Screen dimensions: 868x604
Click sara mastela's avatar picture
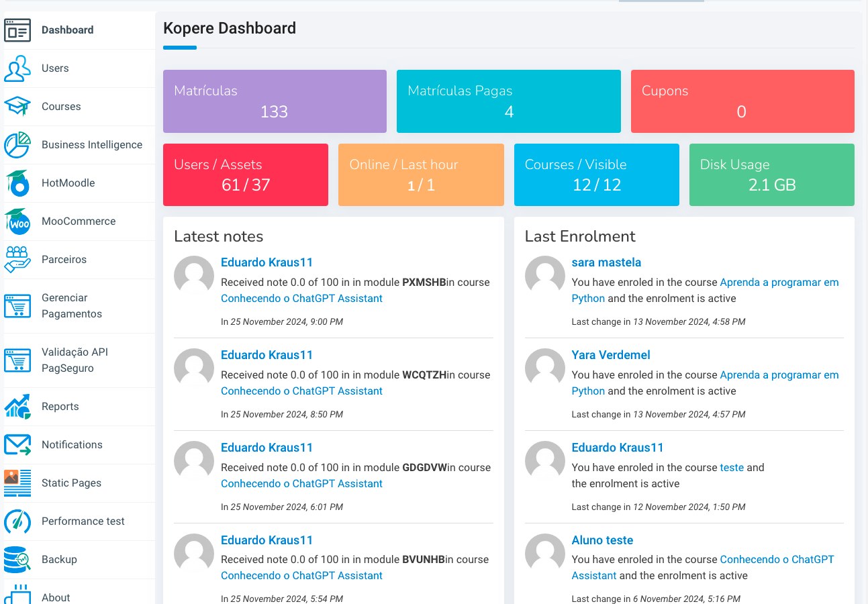544,276
